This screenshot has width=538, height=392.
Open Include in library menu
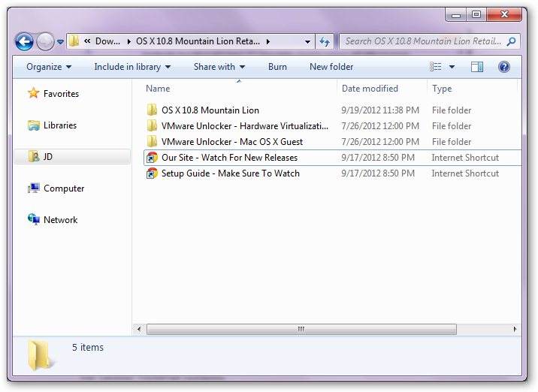132,67
